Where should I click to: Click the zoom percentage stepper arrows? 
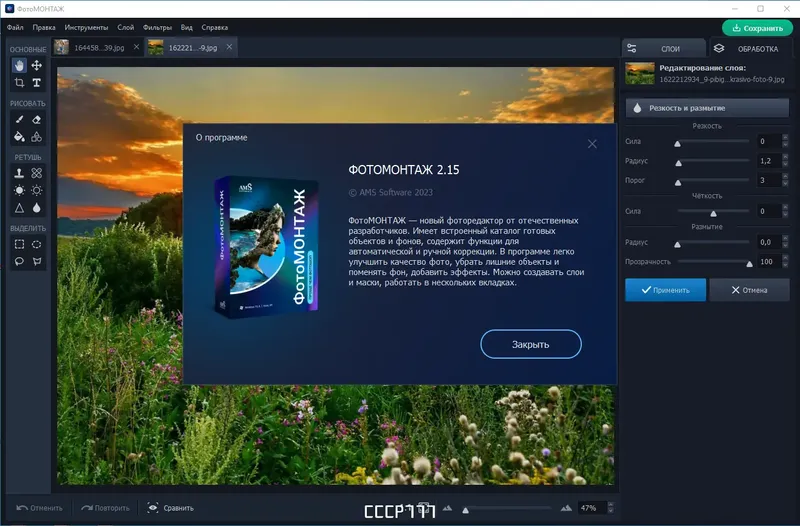pos(611,508)
